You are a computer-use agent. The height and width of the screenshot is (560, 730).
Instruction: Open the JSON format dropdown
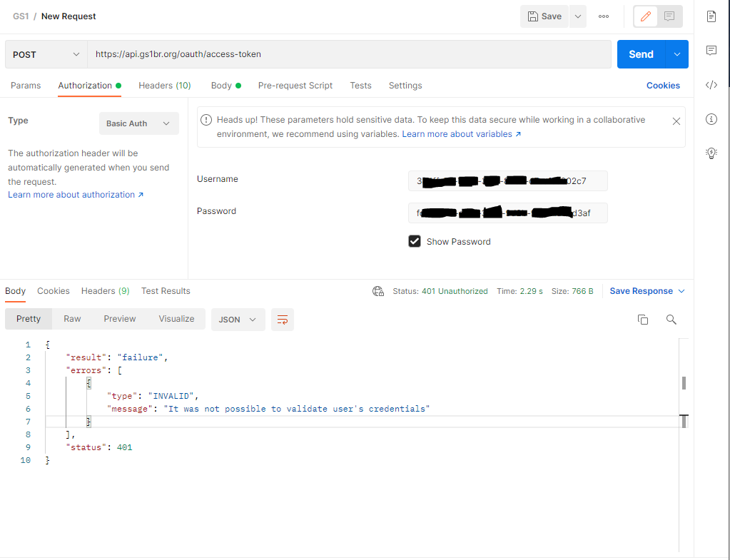[x=238, y=320]
